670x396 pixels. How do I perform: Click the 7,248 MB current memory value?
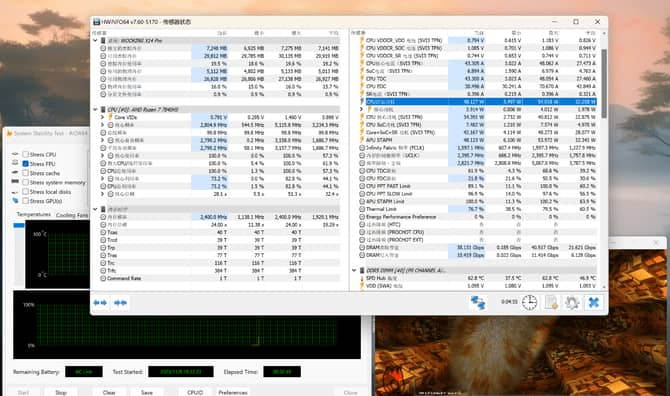click(216, 48)
